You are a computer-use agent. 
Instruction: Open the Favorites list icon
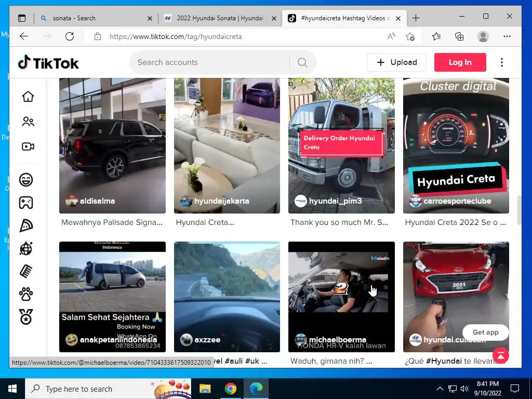[x=436, y=36]
